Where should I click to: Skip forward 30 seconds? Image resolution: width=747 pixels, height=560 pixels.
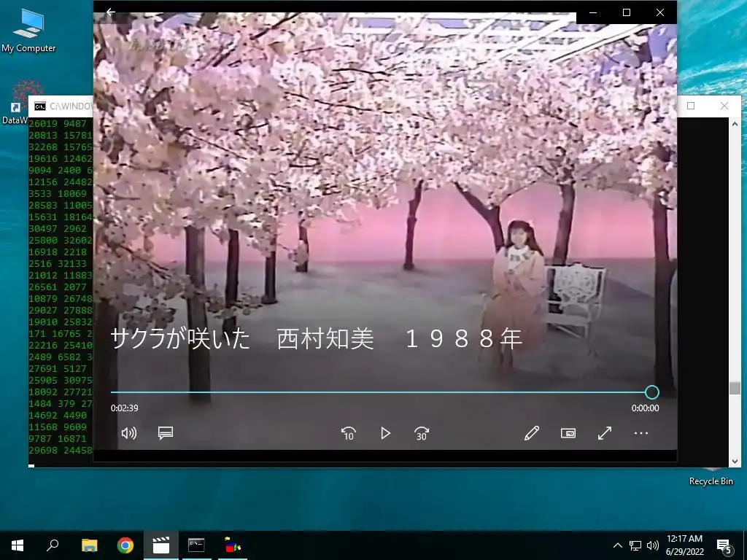click(x=422, y=433)
